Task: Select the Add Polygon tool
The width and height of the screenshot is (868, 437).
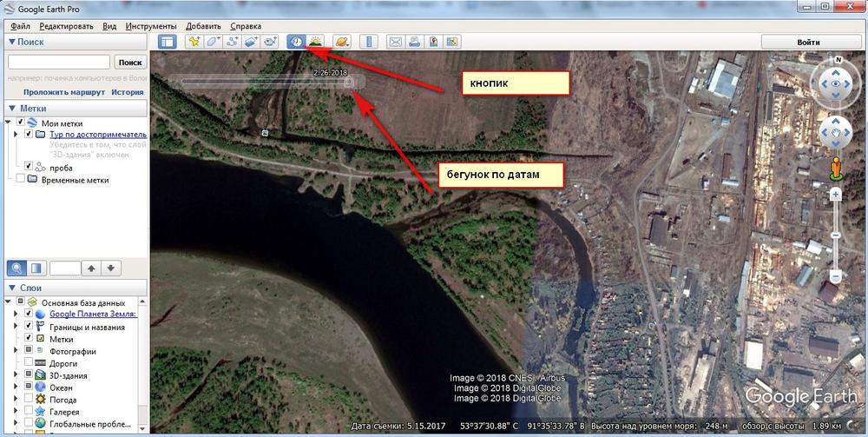Action: (x=213, y=42)
